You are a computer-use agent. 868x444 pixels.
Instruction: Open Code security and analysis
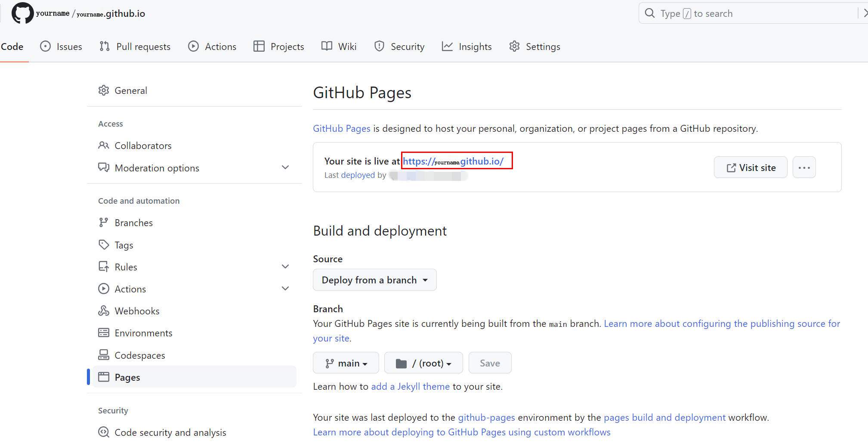tap(195, 432)
